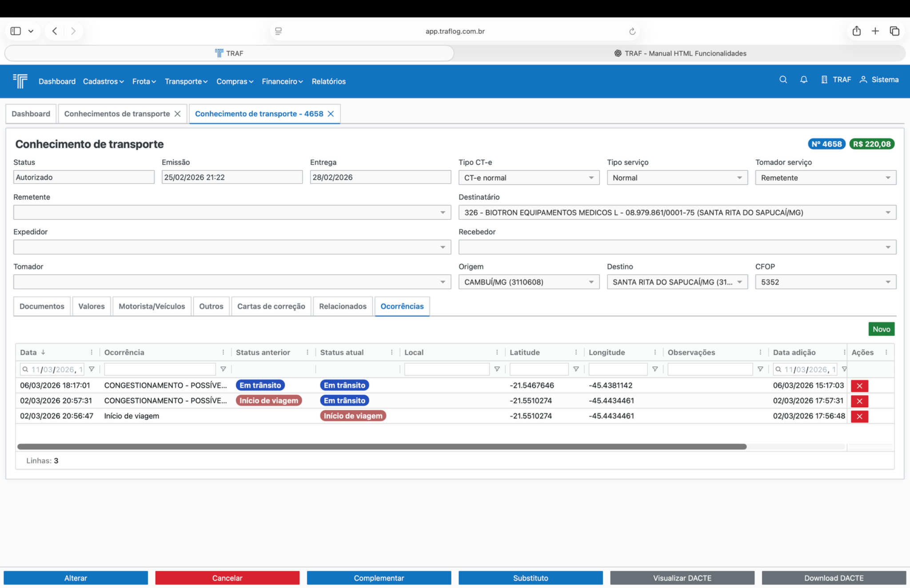Click the horizontal scrollbar of occurrences grid
The width and height of the screenshot is (910, 588).
tap(381, 447)
